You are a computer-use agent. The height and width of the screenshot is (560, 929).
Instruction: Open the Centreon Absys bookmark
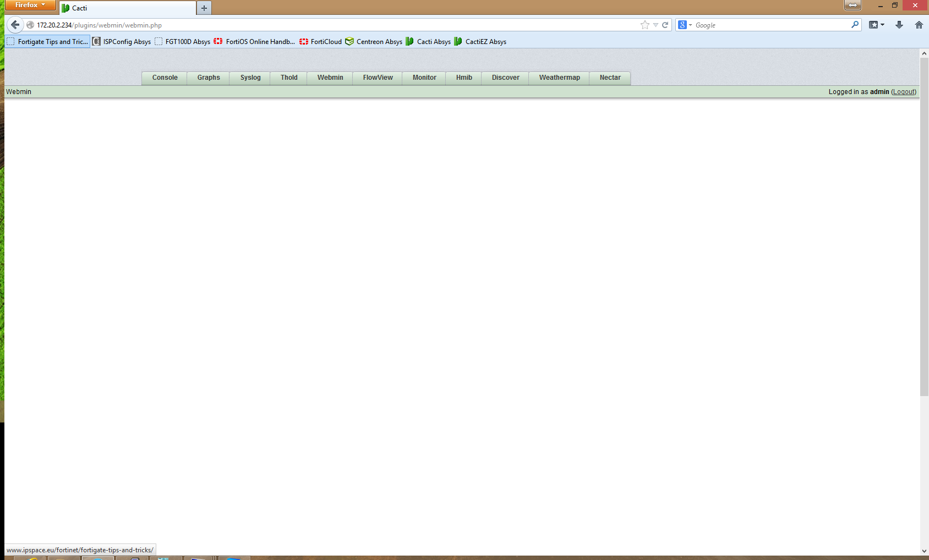[x=374, y=42]
